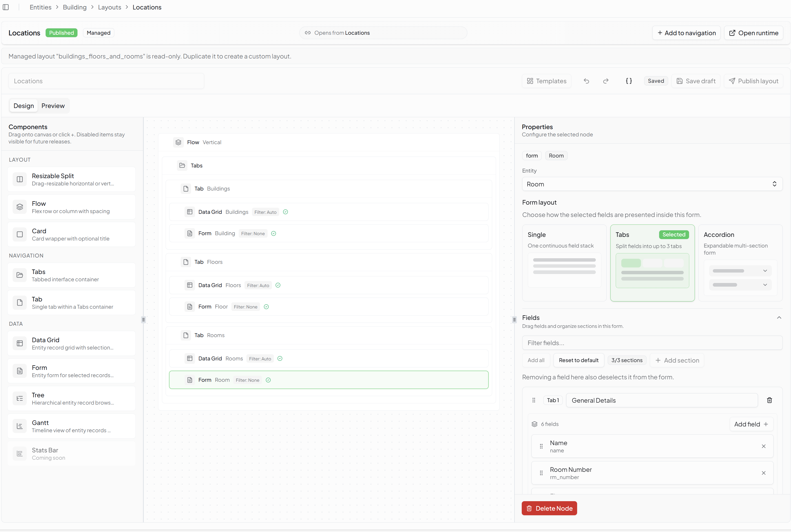Click the undo arrow icon
The width and height of the screenshot is (791, 532).
pos(586,81)
